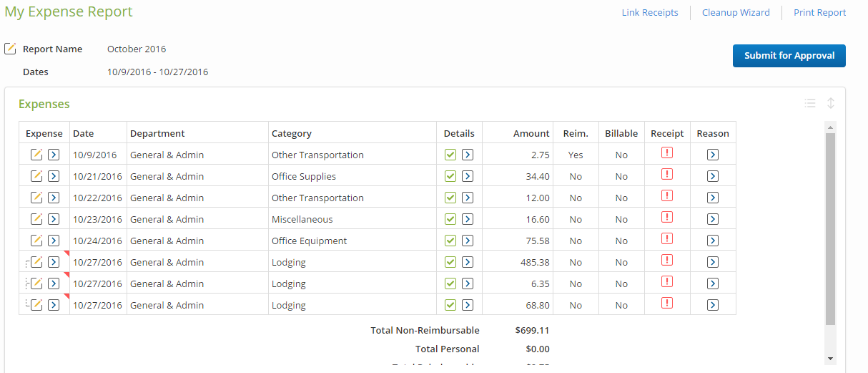
Task: Toggle details checkmark for Office Supplies
Action: (x=450, y=176)
